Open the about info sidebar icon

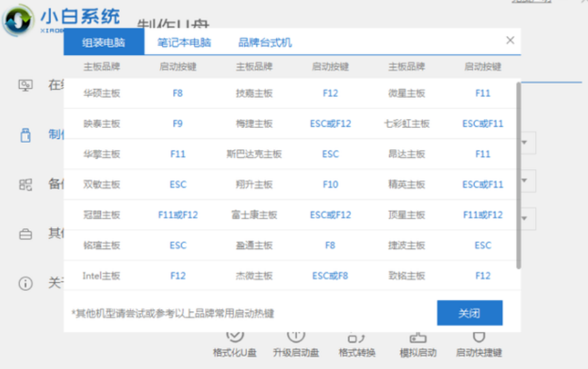tap(25, 283)
